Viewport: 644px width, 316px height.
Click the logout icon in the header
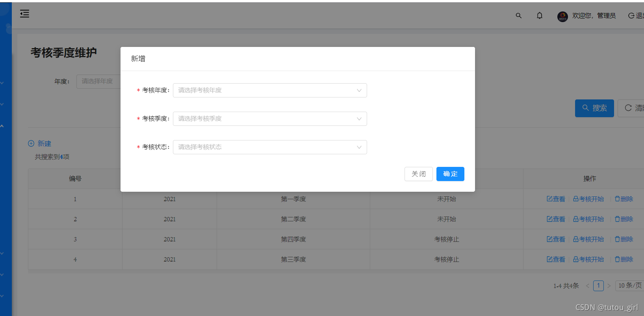point(631,16)
